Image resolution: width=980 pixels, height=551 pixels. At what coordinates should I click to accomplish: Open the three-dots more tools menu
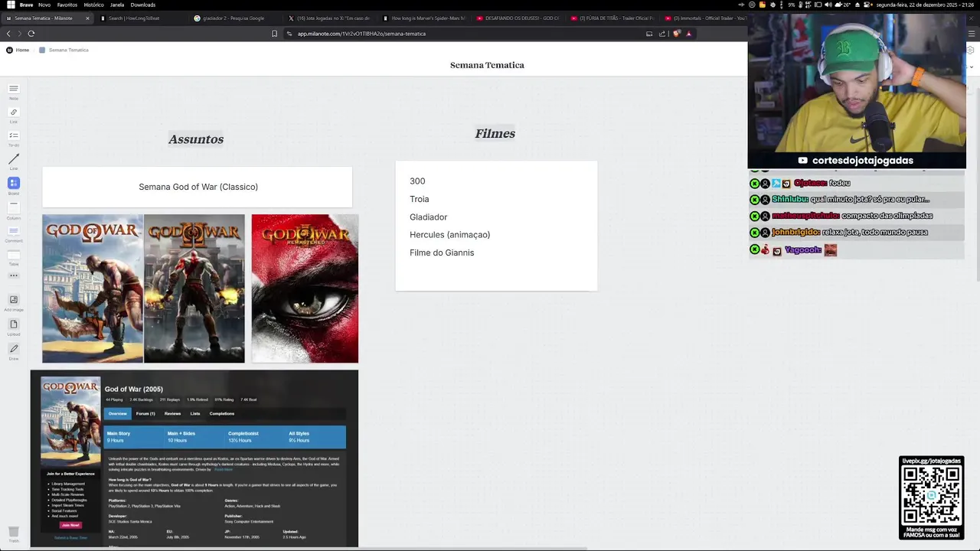14,275
